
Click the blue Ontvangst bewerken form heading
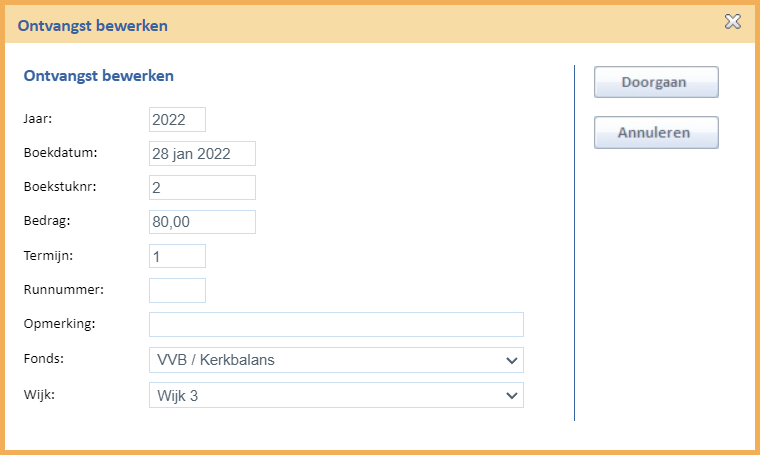point(99,76)
